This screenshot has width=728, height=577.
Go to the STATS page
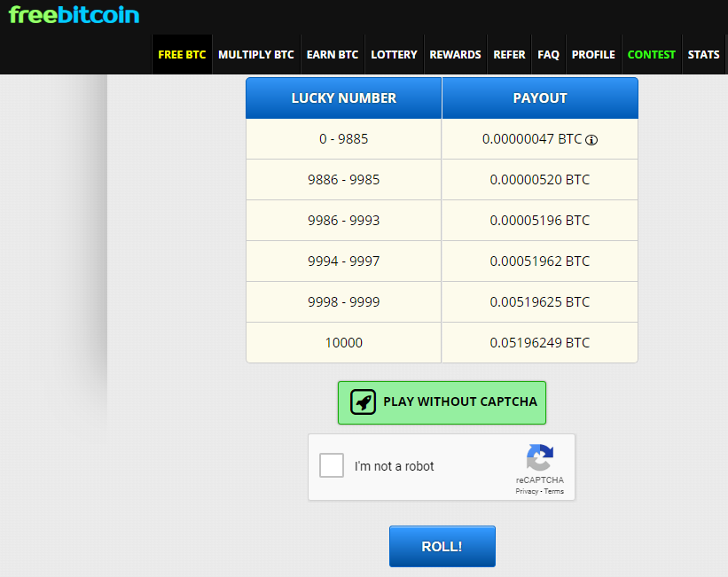[x=703, y=55]
